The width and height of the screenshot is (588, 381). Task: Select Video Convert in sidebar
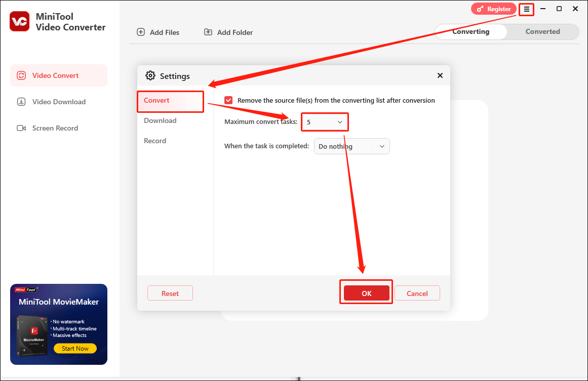click(59, 75)
